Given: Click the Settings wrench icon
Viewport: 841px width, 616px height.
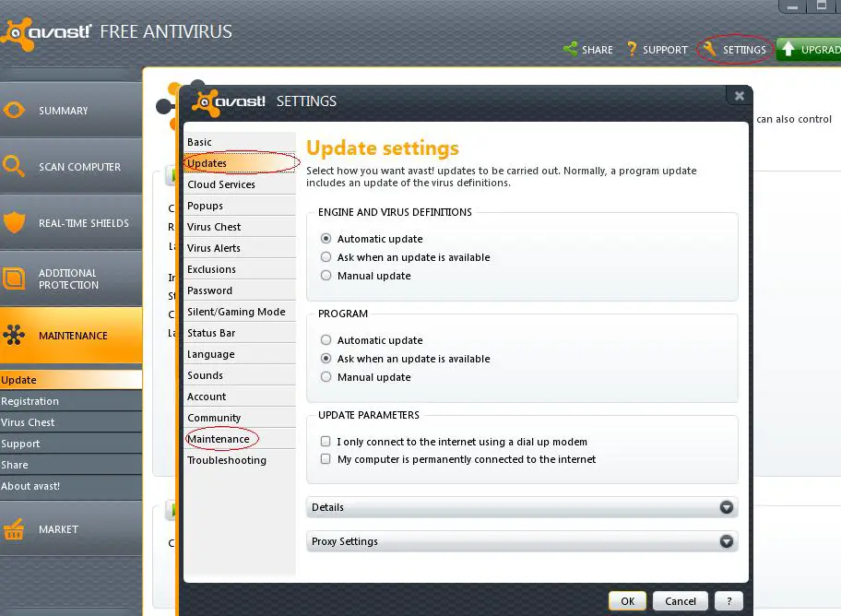Looking at the screenshot, I should coord(709,48).
